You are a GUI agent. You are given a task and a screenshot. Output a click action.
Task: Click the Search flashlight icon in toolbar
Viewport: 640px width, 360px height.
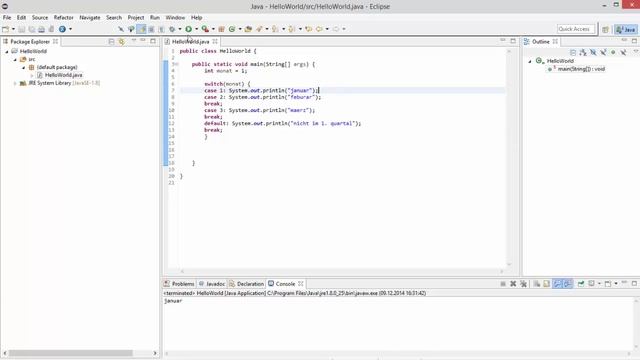coord(259,29)
